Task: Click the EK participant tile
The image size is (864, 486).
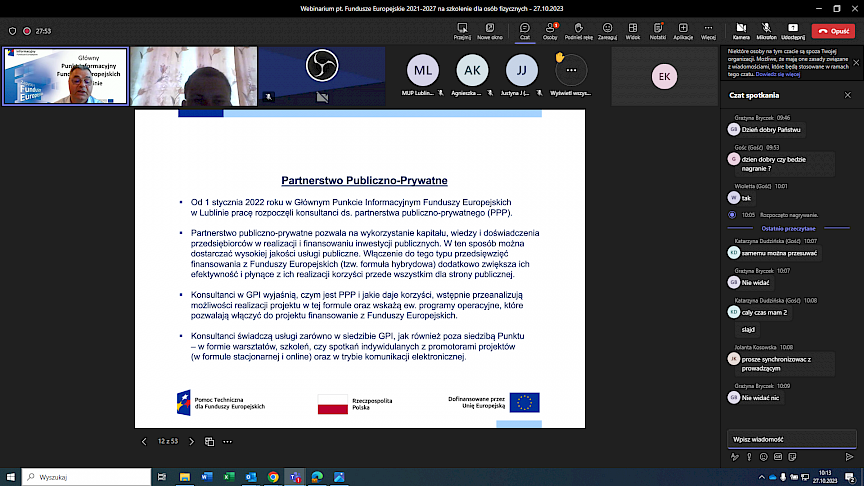Action: (x=665, y=77)
